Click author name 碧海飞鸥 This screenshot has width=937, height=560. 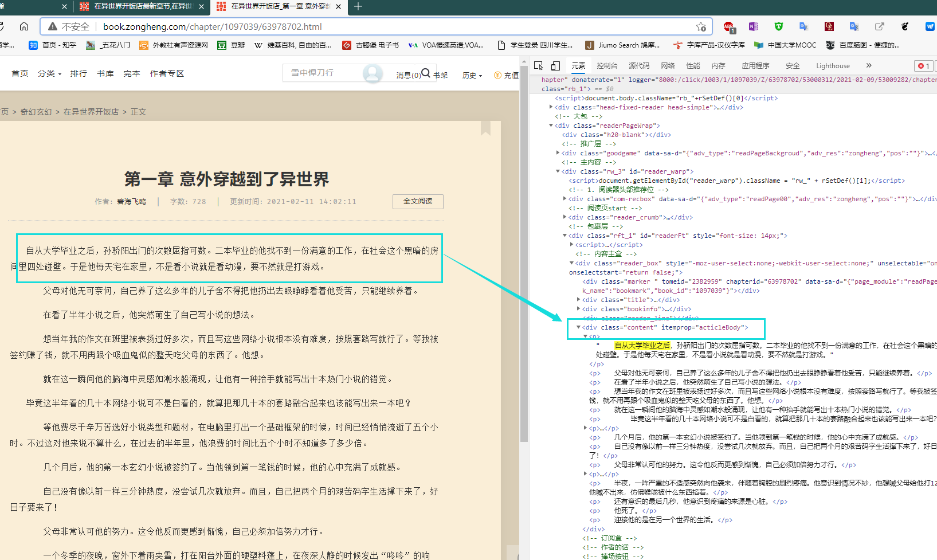tap(131, 202)
